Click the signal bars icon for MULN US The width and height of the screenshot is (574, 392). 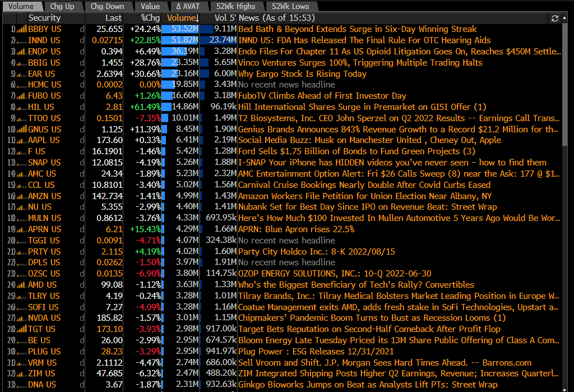[22, 218]
